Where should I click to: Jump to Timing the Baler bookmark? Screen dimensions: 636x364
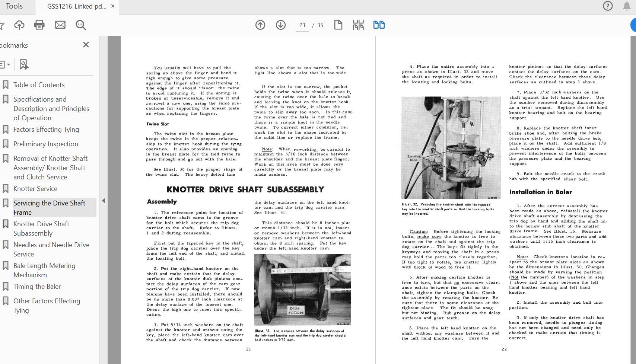(x=37, y=287)
